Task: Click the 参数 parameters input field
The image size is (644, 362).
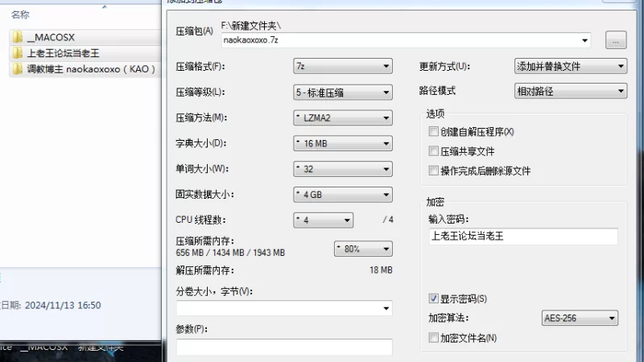Action: [x=284, y=347]
